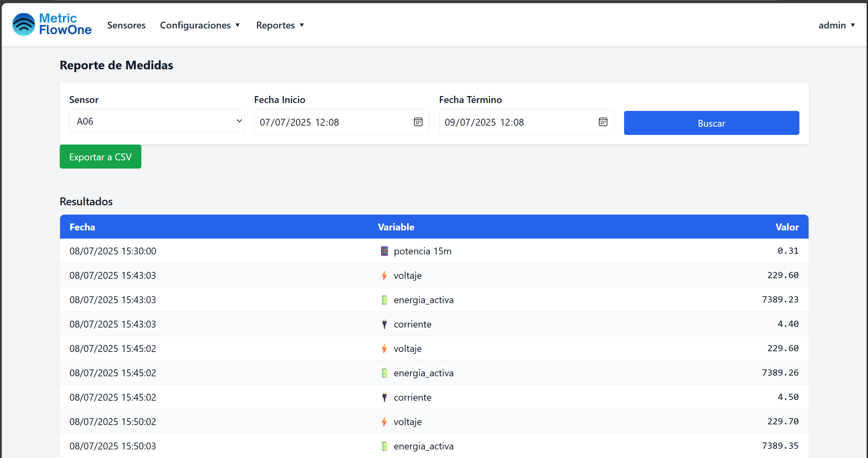Expand the Configuraciones menu
This screenshot has height=458, width=868.
[200, 25]
